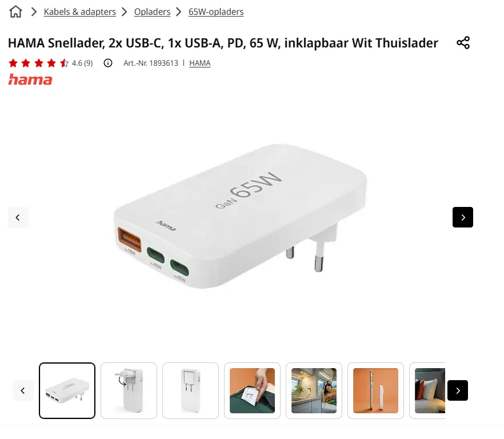This screenshot has width=504, height=439.
Task: Open Kabels & adapters breadcrumb
Action: [80, 12]
